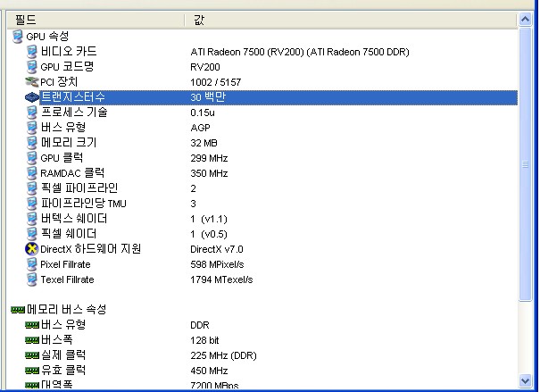Click the 598 MPixel/s value
The image size is (540, 392).
coord(217,264)
